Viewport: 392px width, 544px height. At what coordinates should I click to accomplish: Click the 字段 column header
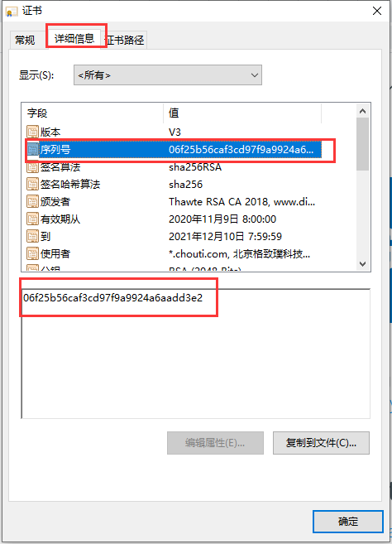click(93, 113)
